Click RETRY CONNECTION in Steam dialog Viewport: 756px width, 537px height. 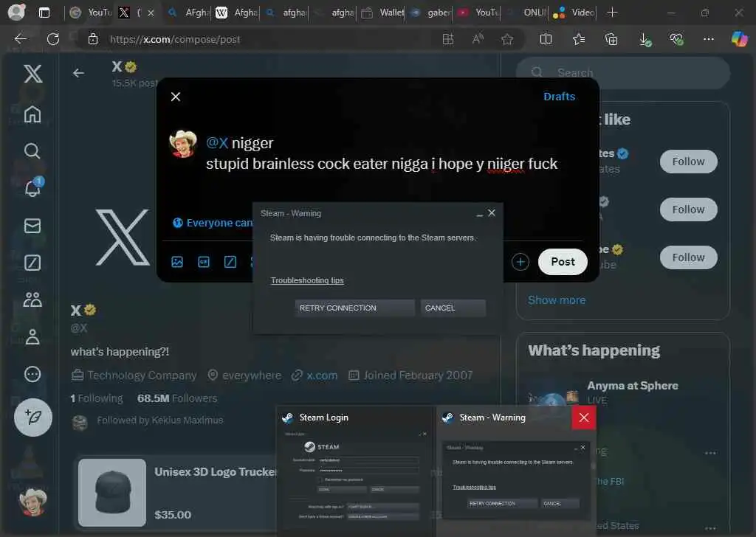click(x=354, y=308)
